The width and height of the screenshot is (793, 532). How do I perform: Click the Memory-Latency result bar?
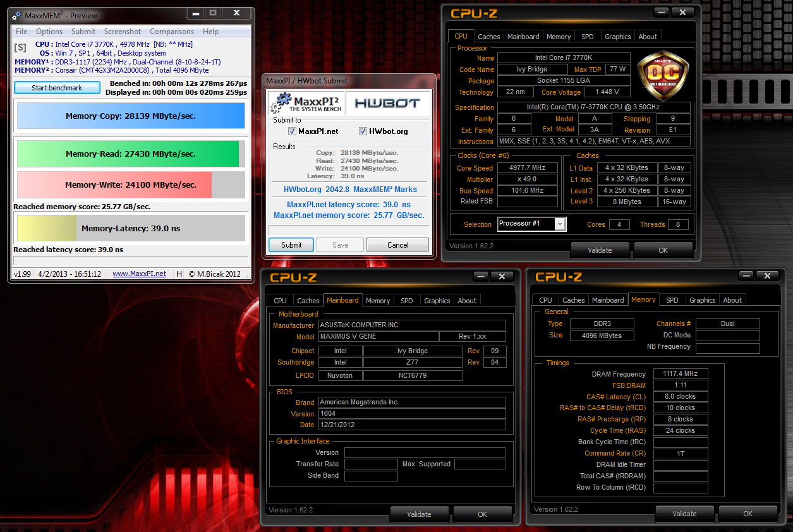click(x=131, y=228)
